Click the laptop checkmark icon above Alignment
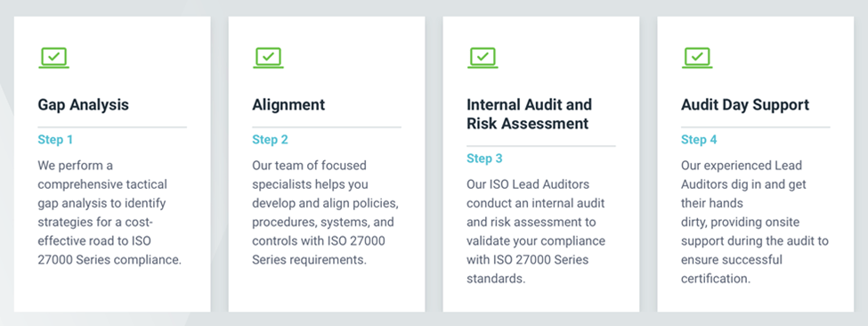The height and width of the screenshot is (326, 868). 269,58
